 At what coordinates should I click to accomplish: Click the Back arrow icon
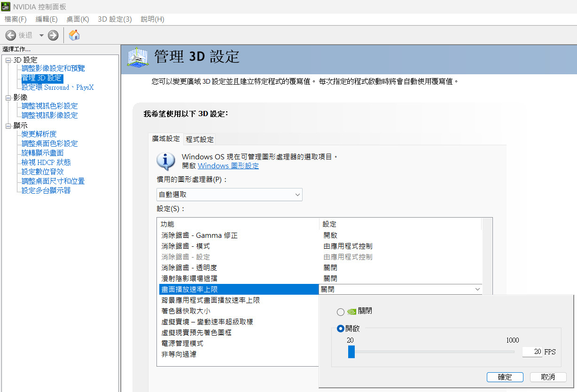coord(11,35)
